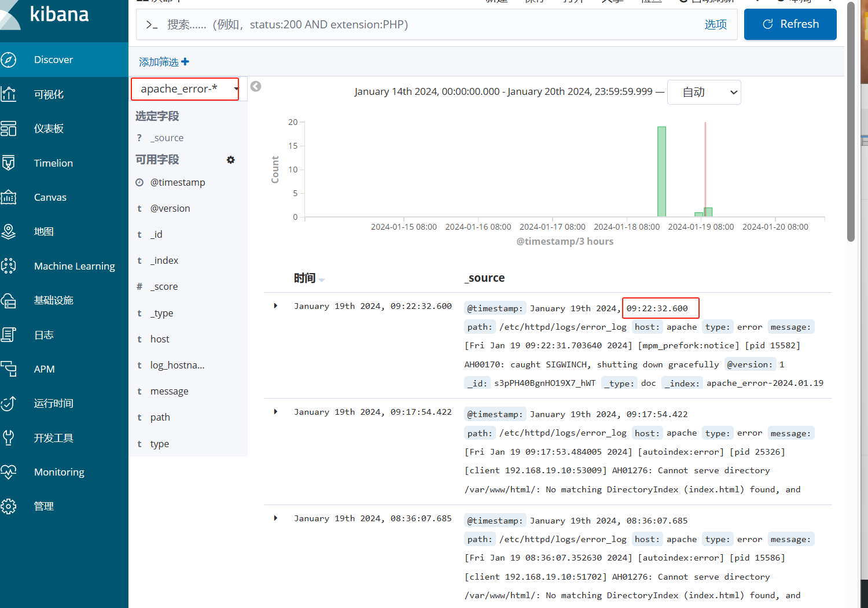The image size is (868, 608).
Task: Click the type field in available fields
Action: (160, 444)
